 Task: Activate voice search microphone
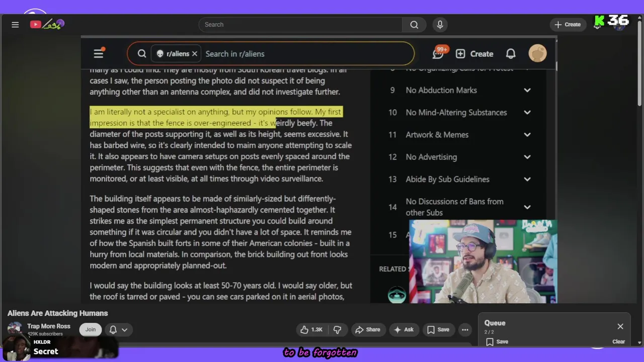click(x=440, y=25)
